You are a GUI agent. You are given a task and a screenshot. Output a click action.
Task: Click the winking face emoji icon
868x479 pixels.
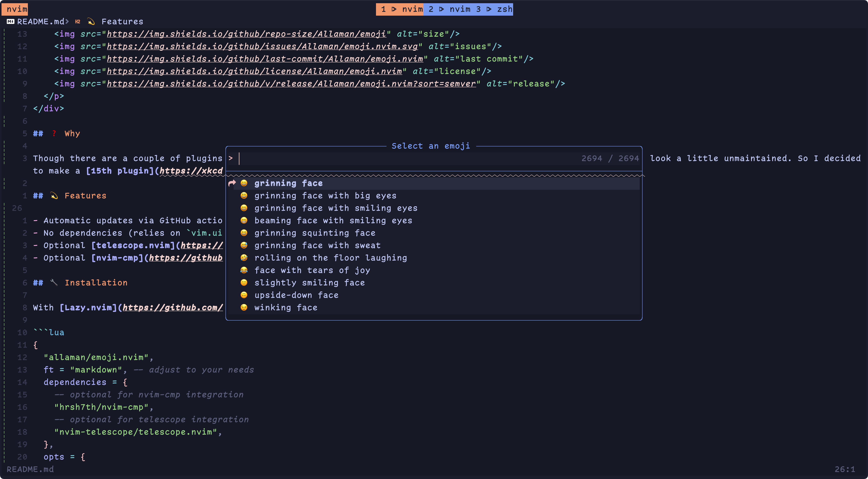244,307
